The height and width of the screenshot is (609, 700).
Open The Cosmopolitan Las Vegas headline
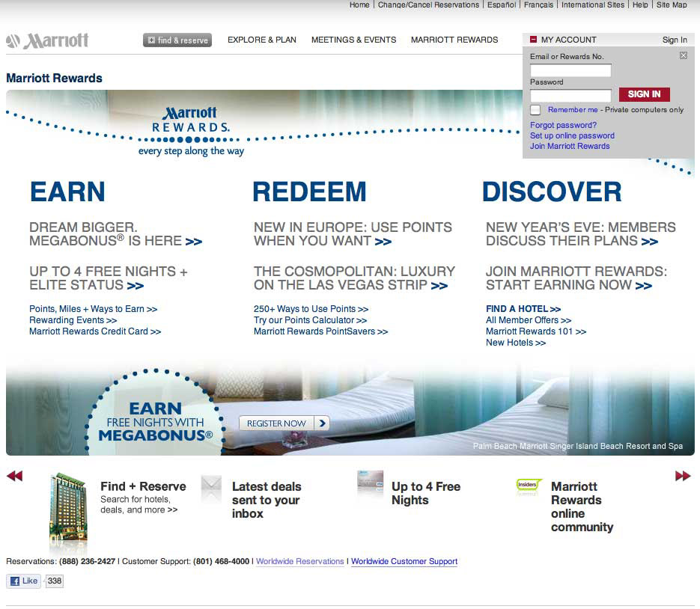click(x=354, y=278)
